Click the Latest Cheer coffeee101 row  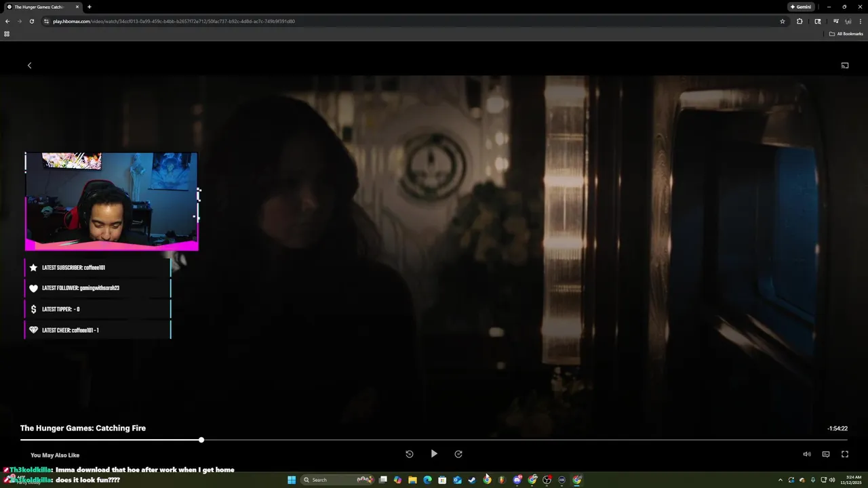pyautogui.click(x=98, y=330)
